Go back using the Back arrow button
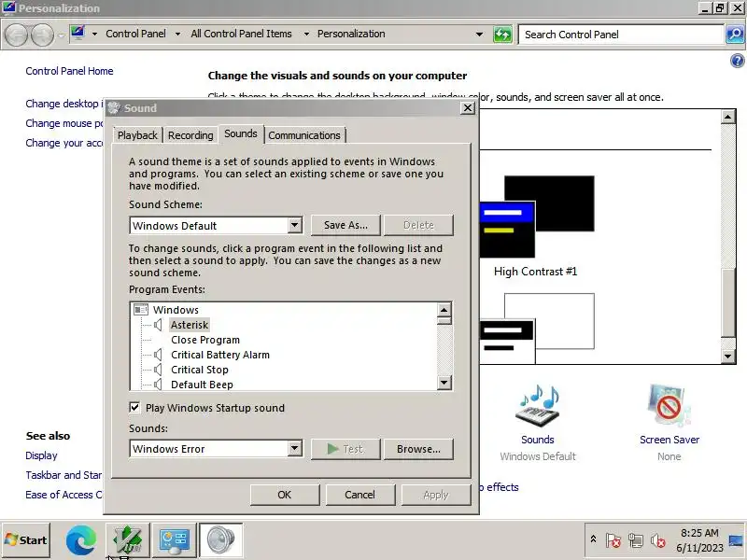 [x=17, y=35]
